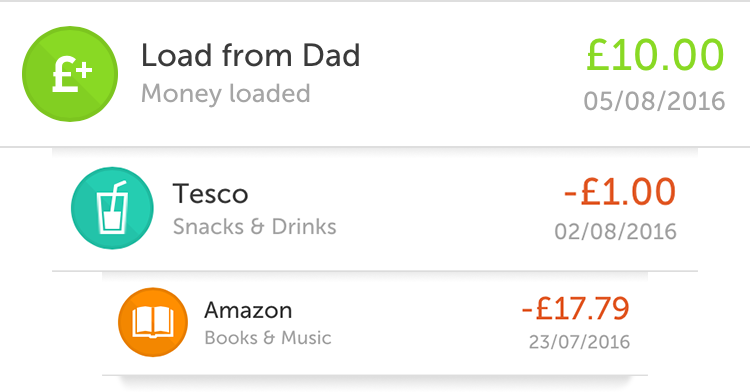Click the 05/08/2016 date
Screen dimensions: 750x392
point(654,101)
